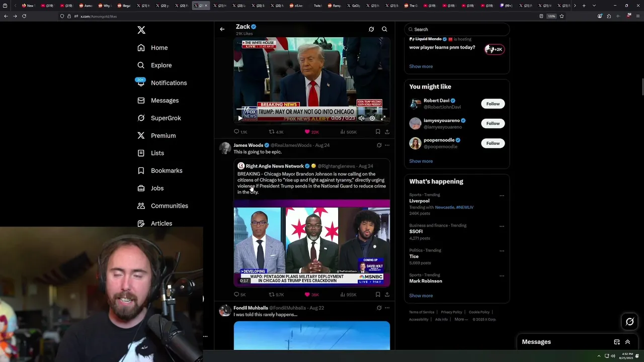Image resolution: width=644 pixels, height=362 pixels.
Task: Click Grok icon on James Woods post
Action: (379, 145)
